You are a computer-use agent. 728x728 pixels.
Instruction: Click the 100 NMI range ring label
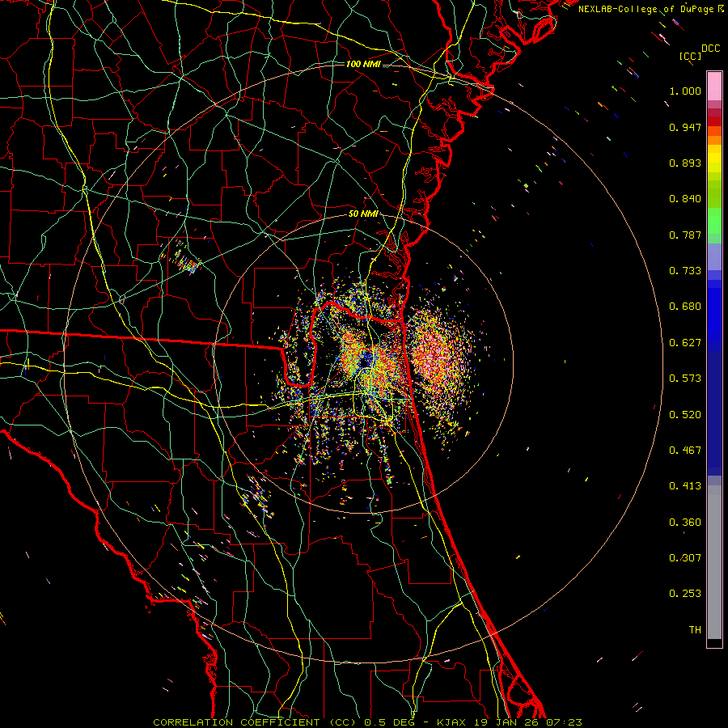[363, 64]
